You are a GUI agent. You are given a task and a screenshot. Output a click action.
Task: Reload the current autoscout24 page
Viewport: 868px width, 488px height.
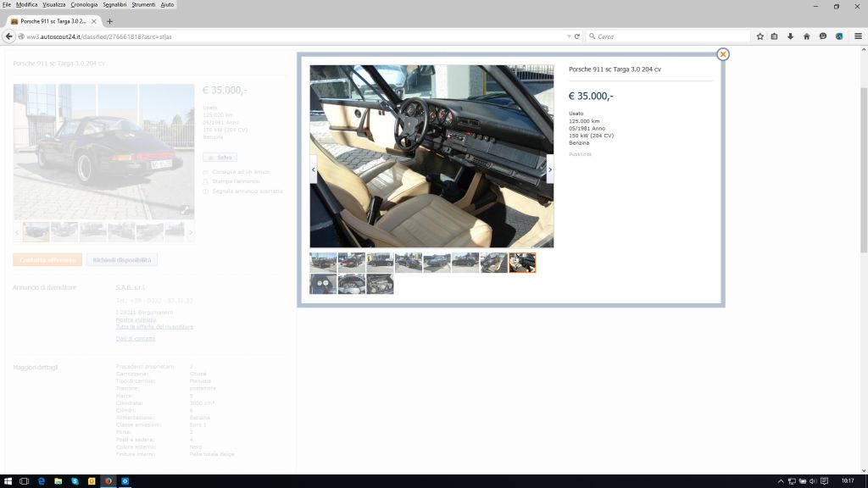pyautogui.click(x=576, y=36)
